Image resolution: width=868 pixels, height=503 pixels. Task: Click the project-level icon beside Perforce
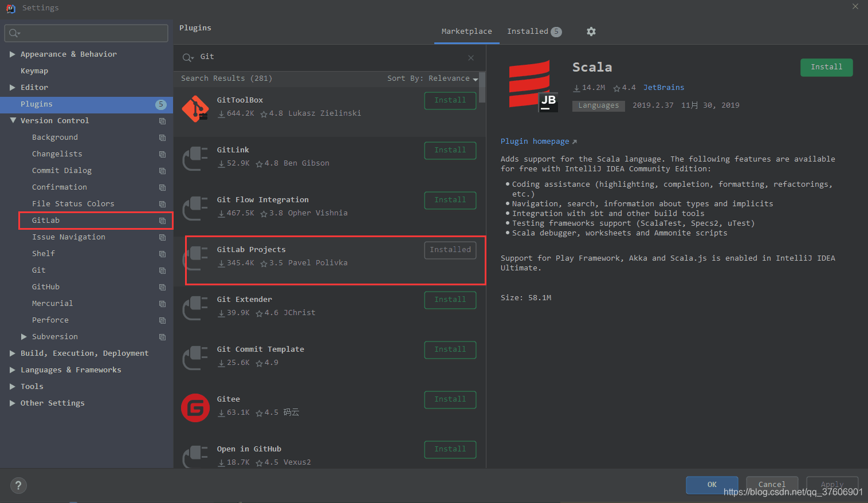point(163,320)
